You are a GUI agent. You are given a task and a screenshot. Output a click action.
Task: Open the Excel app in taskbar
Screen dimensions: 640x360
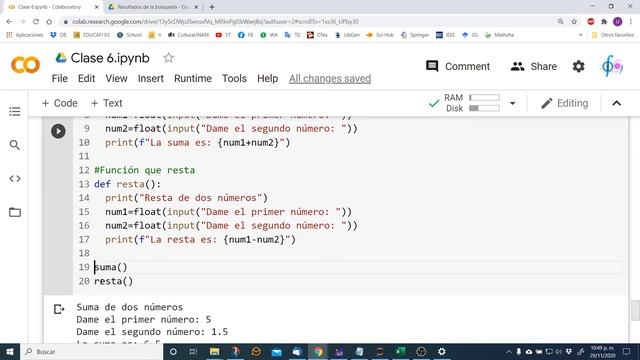click(x=400, y=351)
